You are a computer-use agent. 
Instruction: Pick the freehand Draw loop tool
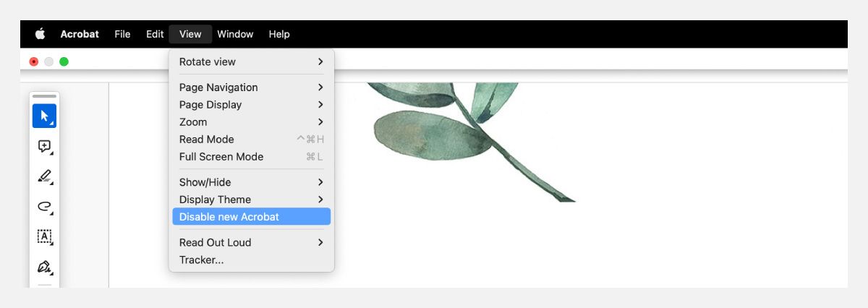(x=44, y=206)
